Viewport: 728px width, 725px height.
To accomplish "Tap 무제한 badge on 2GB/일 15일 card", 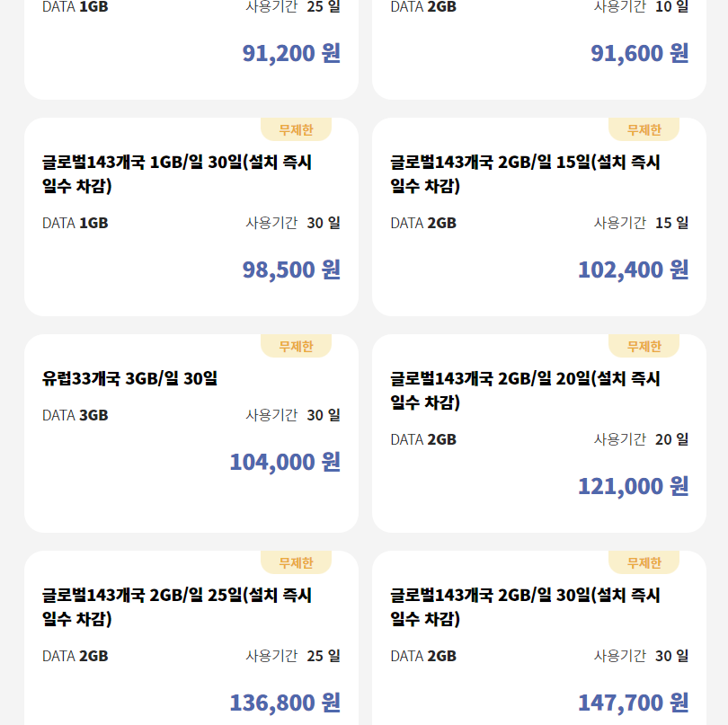I will 644,129.
